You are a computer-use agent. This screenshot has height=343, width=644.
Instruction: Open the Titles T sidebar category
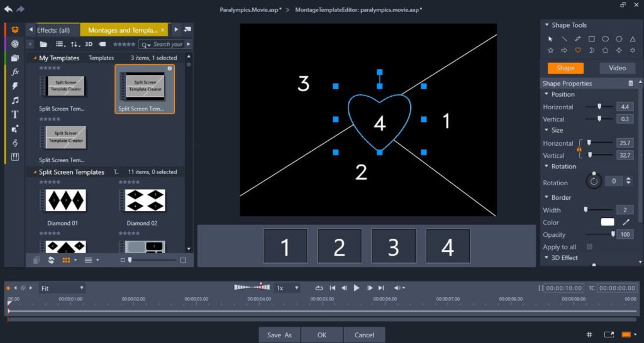coord(15,114)
